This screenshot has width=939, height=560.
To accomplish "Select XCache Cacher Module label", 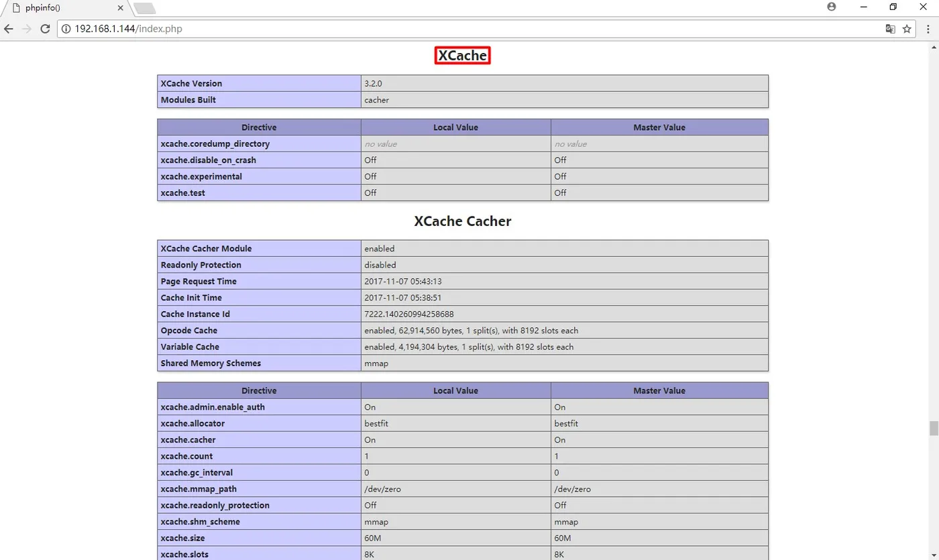I will pyautogui.click(x=206, y=249).
